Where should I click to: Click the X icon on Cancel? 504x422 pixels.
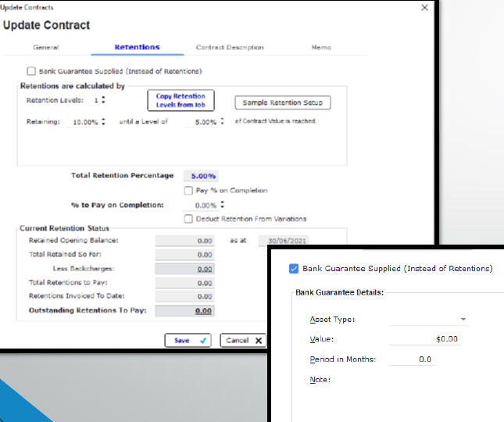259,341
